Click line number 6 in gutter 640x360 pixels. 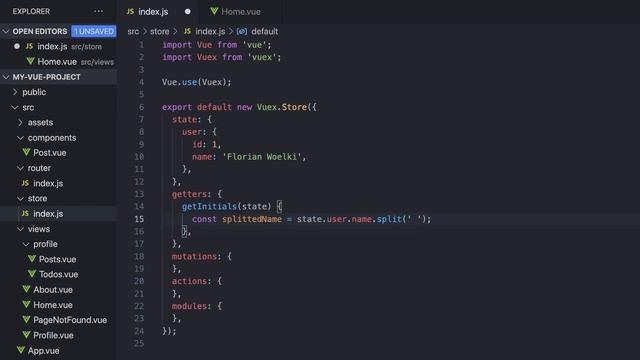(x=141, y=107)
